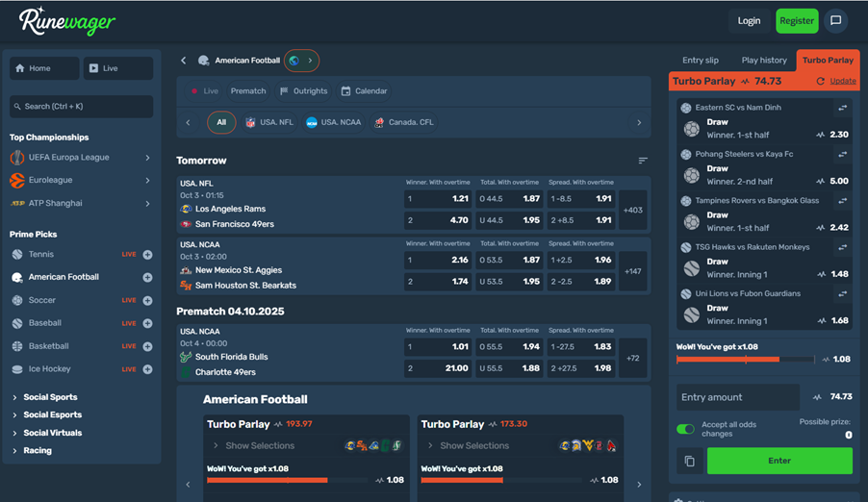Click the Register button
868x502 pixels.
pyautogui.click(x=797, y=21)
